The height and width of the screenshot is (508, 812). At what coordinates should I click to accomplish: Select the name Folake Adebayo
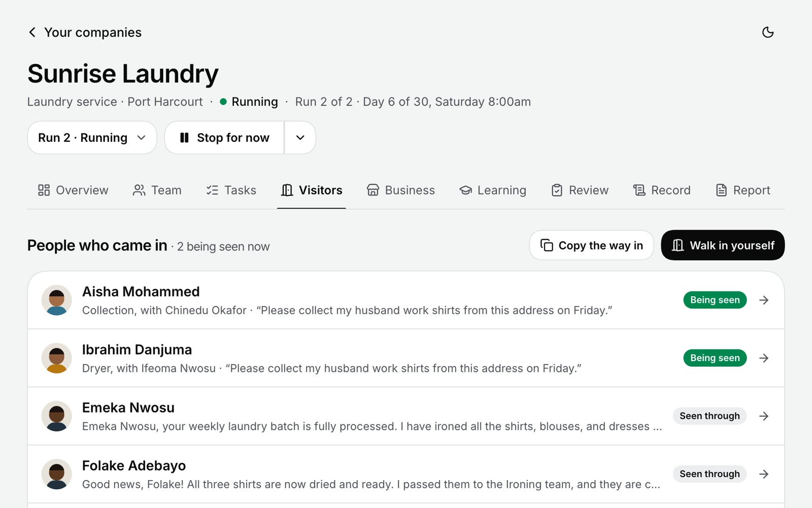[x=134, y=465]
